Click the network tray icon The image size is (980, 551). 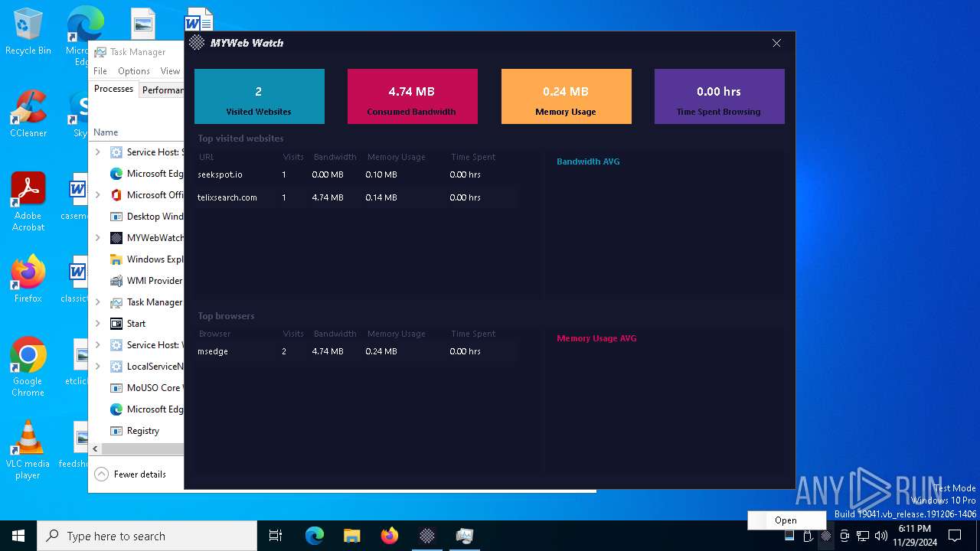863,536
